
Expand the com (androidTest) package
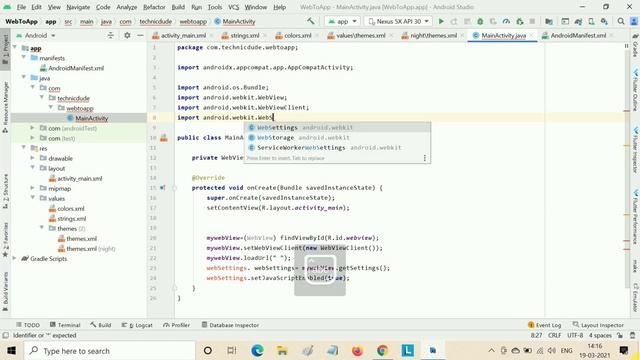click(x=33, y=128)
